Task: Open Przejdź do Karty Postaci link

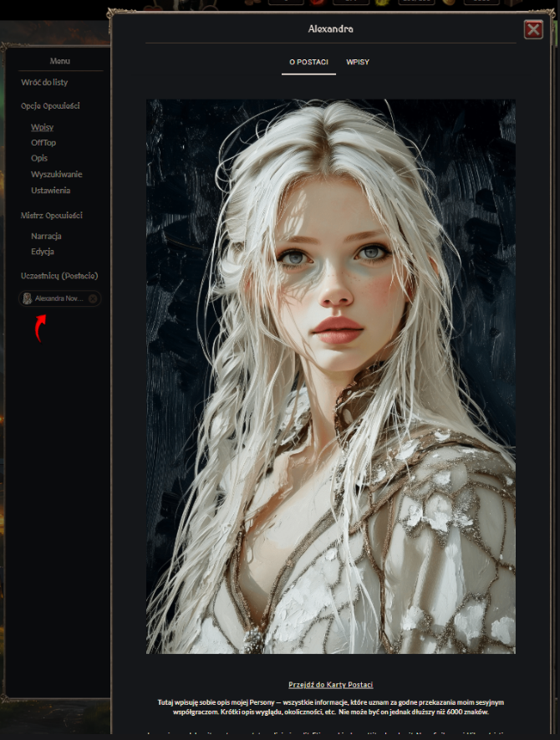Action: 331,684
